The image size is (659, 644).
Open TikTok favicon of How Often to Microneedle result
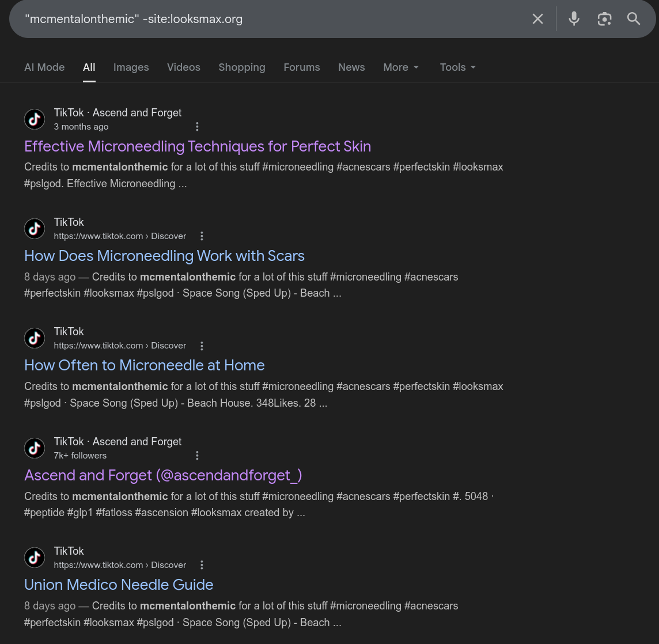[35, 338]
